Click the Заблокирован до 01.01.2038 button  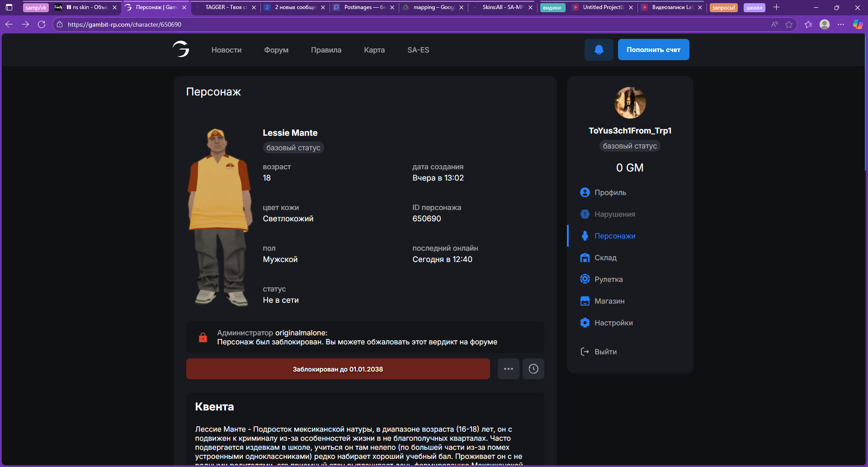tap(338, 369)
